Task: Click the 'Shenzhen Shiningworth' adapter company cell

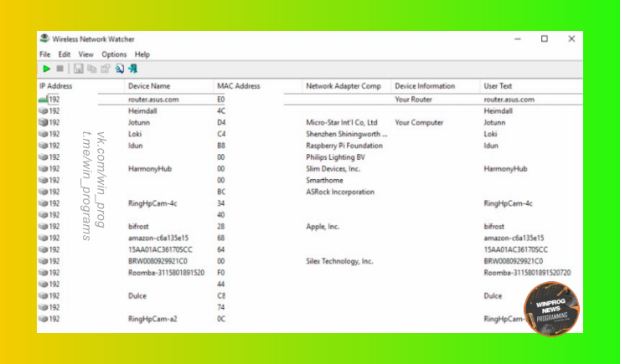Action: [347, 134]
